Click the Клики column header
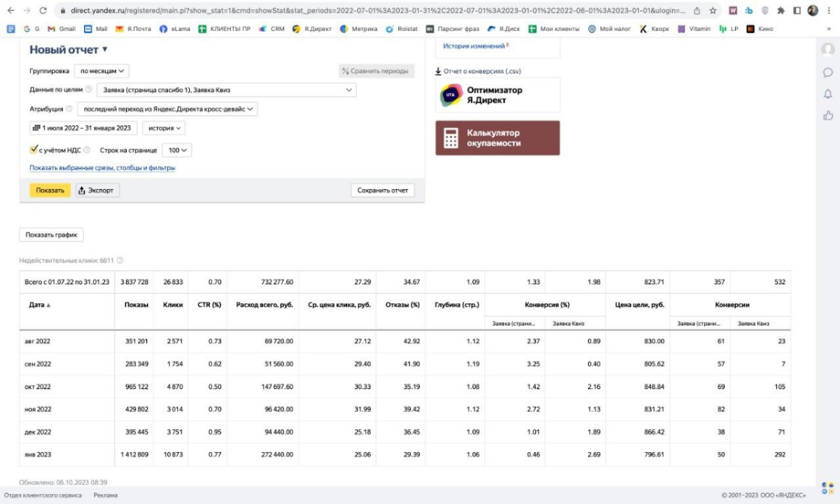Image resolution: width=840 pixels, height=504 pixels. [x=172, y=305]
